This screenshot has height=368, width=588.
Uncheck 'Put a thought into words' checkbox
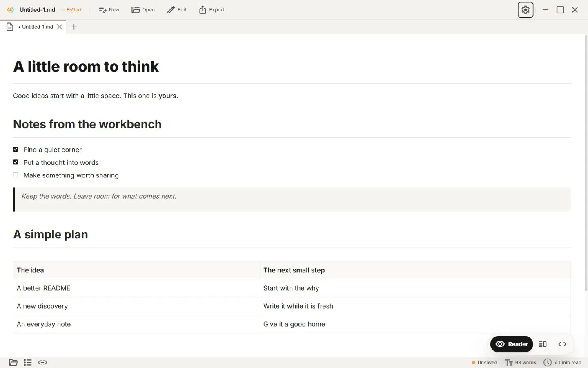pyautogui.click(x=16, y=162)
